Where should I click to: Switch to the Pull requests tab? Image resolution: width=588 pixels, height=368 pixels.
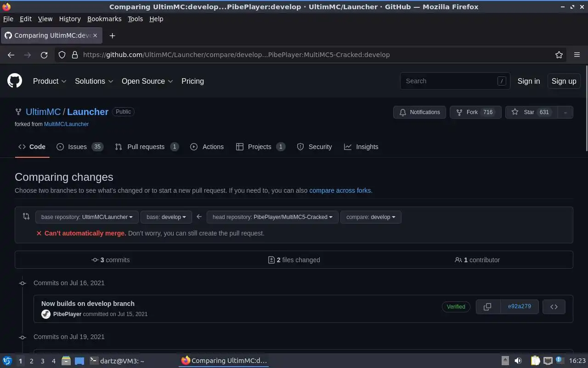147,147
